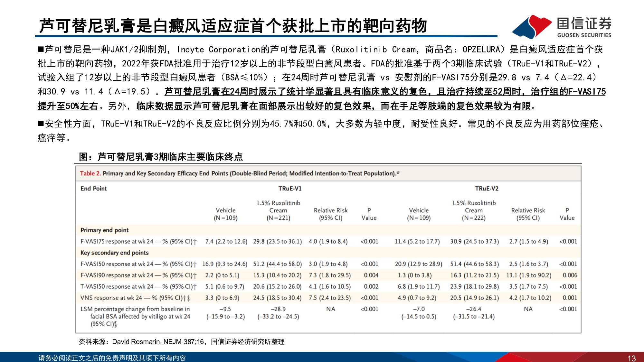Click the relative risk 13.1 (1.9 to 90.2)
This screenshot has width=644, height=362.
(529, 275)
